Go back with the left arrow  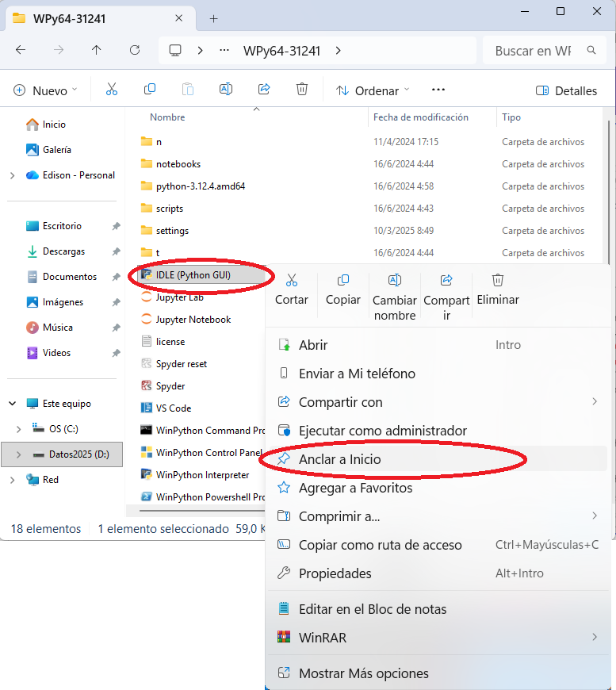21,50
